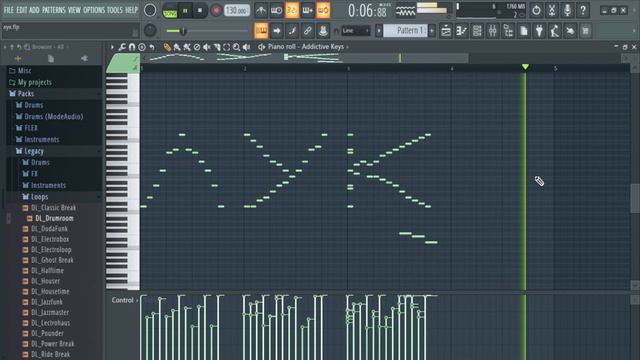
Task: Click the one-click audio recording mic icon
Action: [567, 10]
